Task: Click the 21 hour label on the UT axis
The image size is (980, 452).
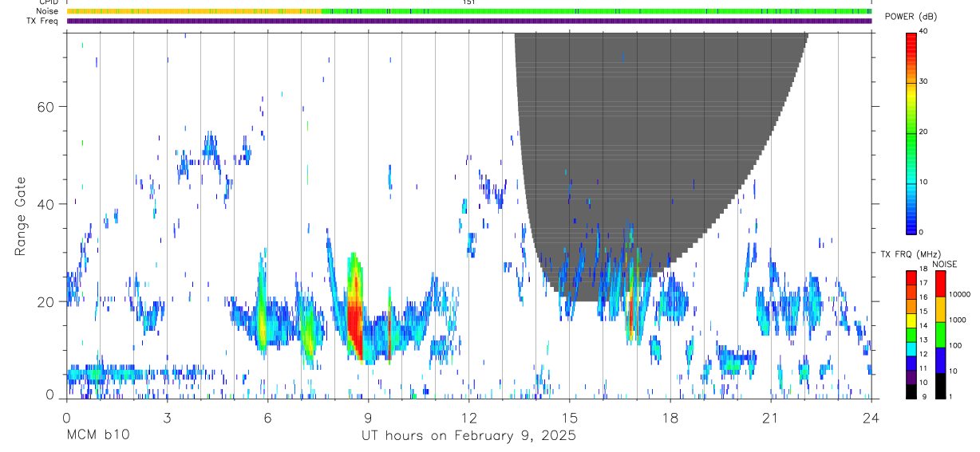Action: click(x=771, y=417)
